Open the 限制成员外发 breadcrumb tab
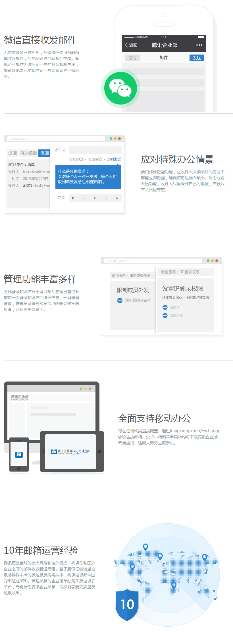Screen dimensions: 233x644 pos(140,275)
